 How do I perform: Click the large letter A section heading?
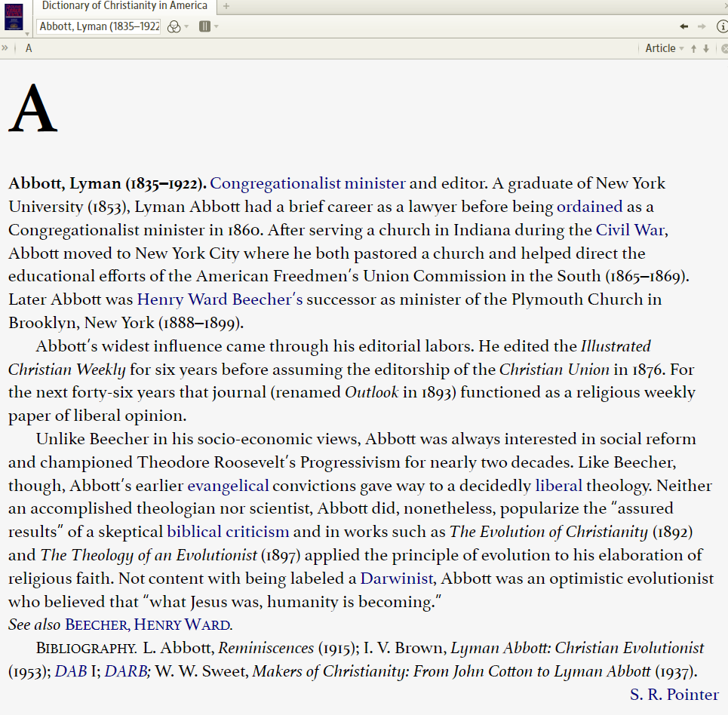click(x=33, y=109)
